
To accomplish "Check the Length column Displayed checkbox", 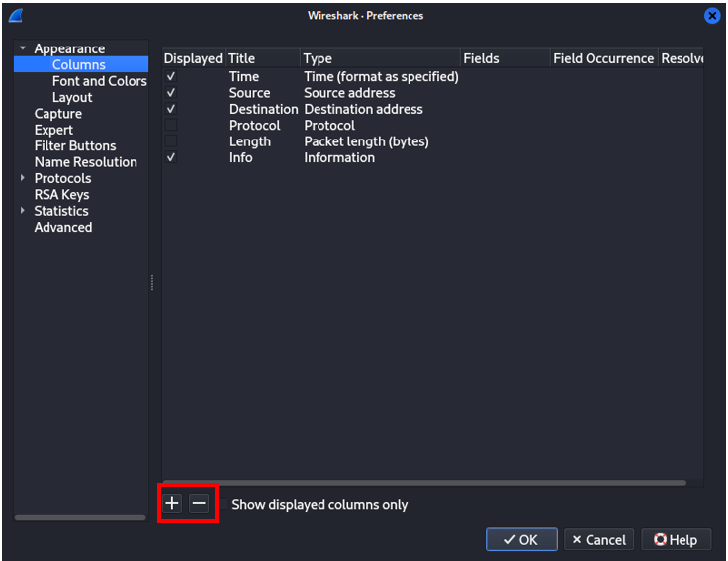I will pyautogui.click(x=171, y=141).
